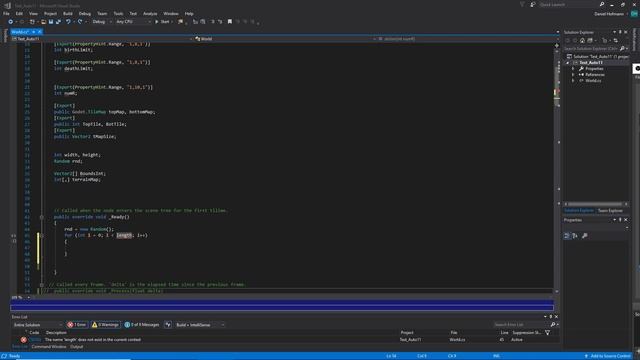Click the Save All icon
Viewport: 640px width, 360px height.
coord(58,22)
